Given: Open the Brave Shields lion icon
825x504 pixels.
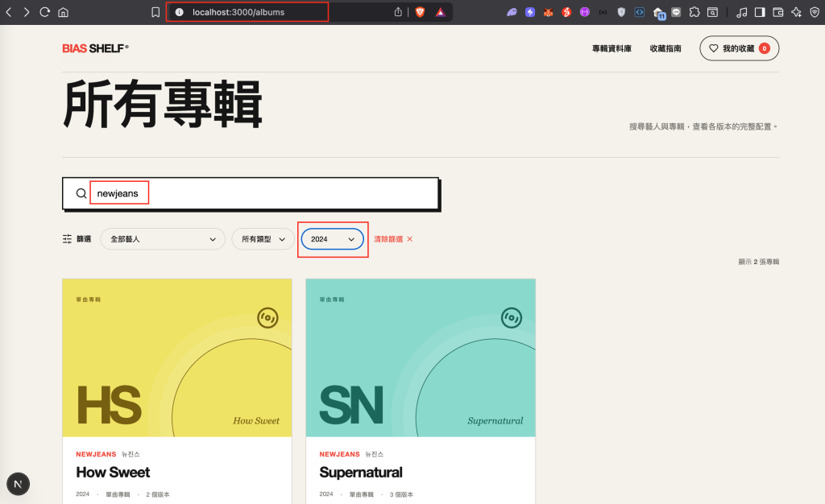Looking at the screenshot, I should pyautogui.click(x=420, y=12).
